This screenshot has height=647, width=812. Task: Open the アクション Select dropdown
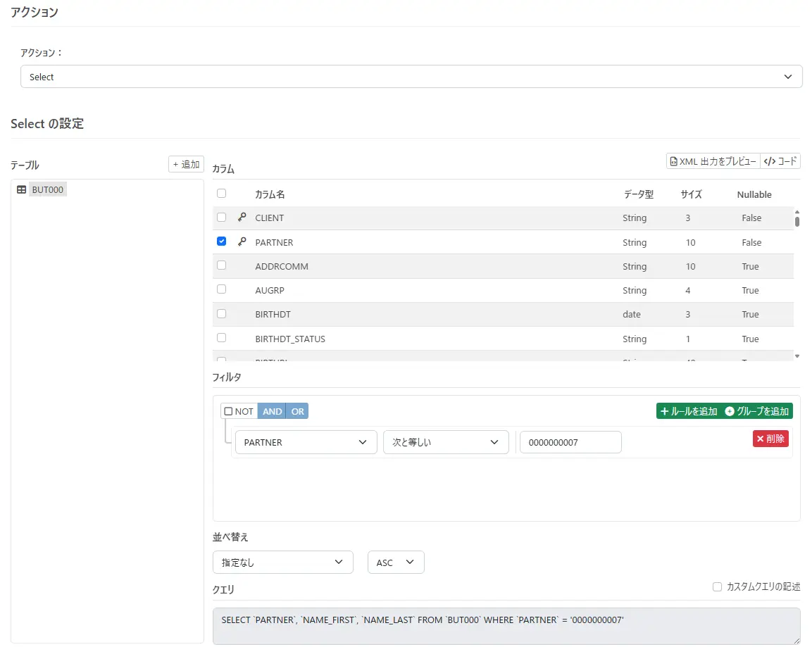pos(411,77)
